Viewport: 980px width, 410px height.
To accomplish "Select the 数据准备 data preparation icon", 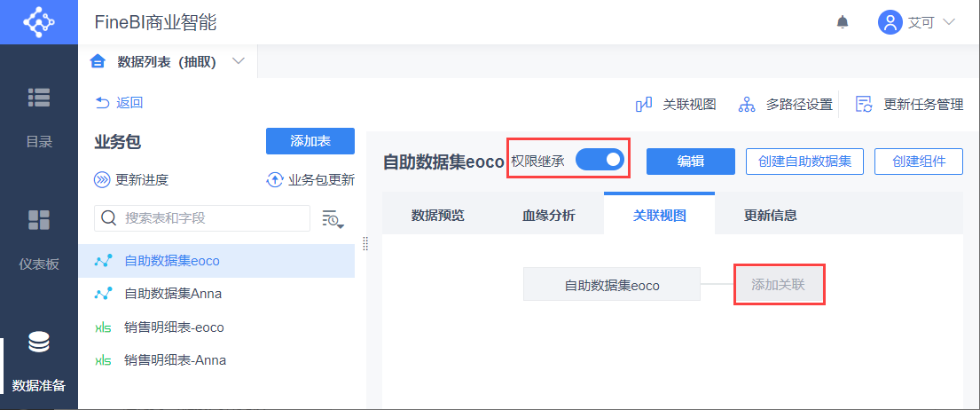I will (39, 343).
